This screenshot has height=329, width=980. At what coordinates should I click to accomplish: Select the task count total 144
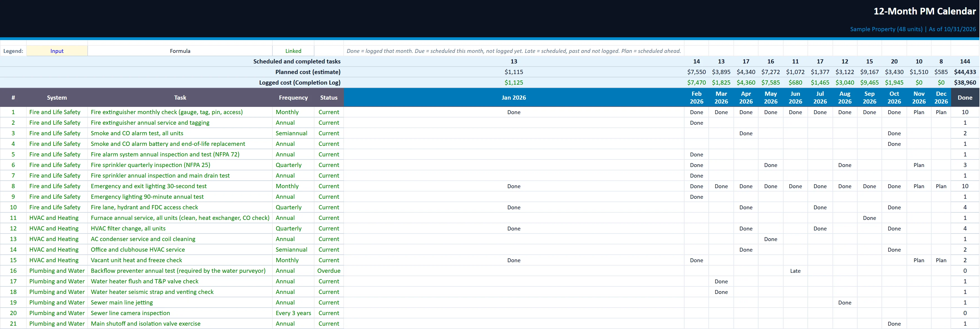click(x=965, y=61)
